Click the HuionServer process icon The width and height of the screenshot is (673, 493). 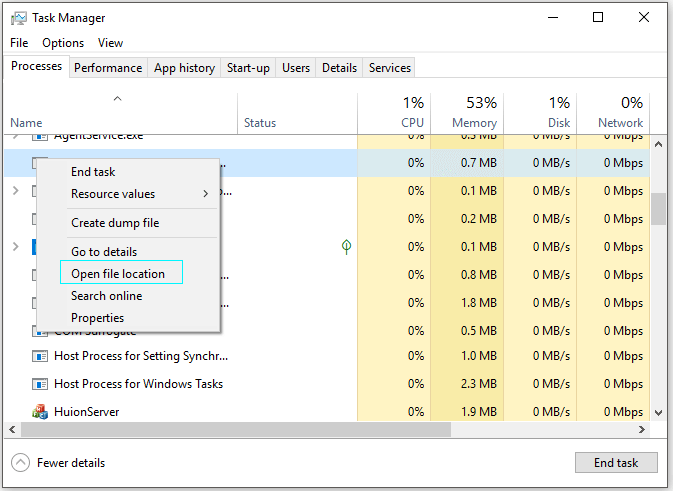tap(40, 412)
